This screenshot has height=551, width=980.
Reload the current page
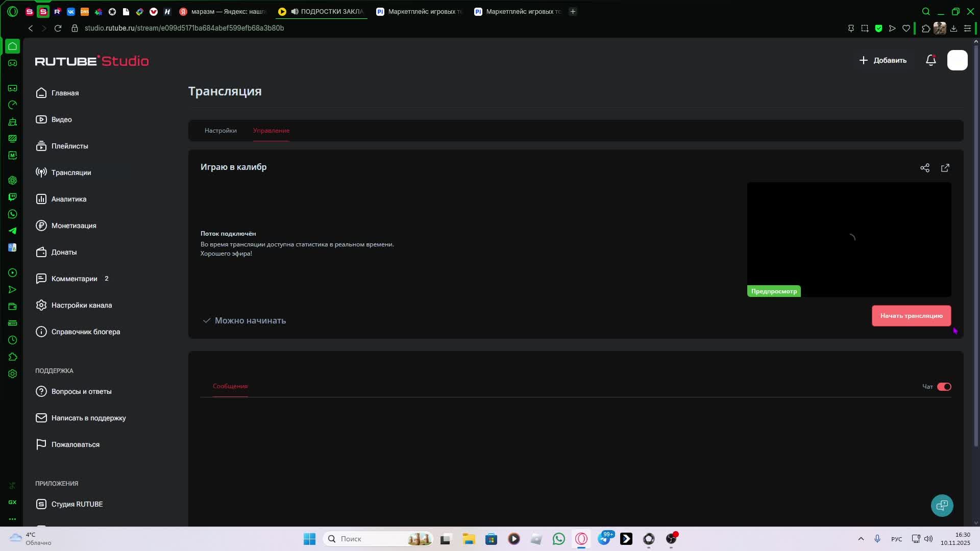(x=58, y=28)
